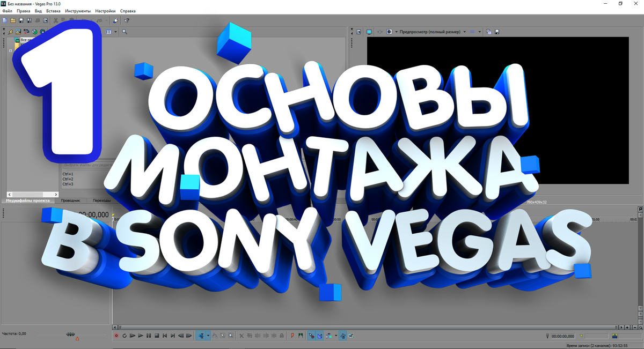Click the What's This help icon
This screenshot has height=349, width=644.
coord(127,20)
